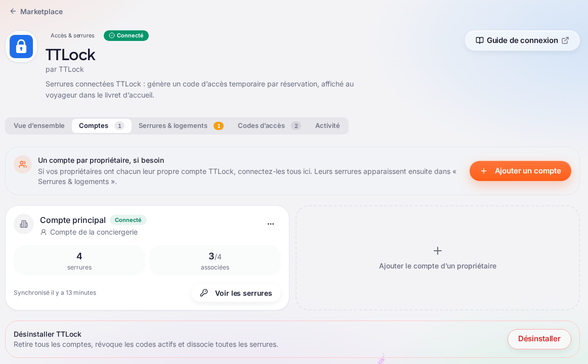Click the plus icon in Ajouter un compte
Screen dimensions: 588x364
click(x=484, y=171)
